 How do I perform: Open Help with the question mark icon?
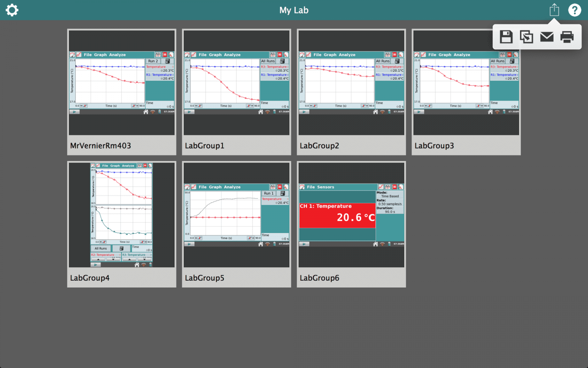point(575,10)
